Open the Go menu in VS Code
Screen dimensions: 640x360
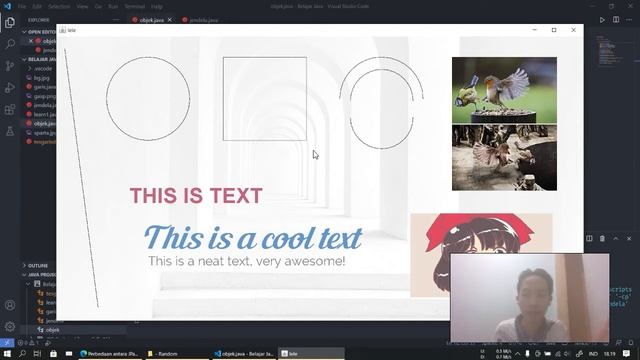coord(98,7)
